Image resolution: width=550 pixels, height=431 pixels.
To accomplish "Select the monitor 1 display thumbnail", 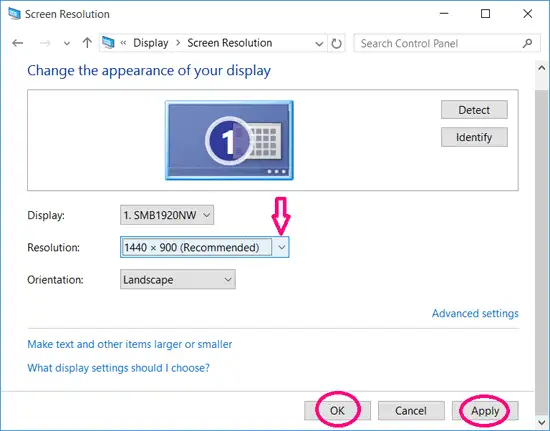I will click(229, 140).
